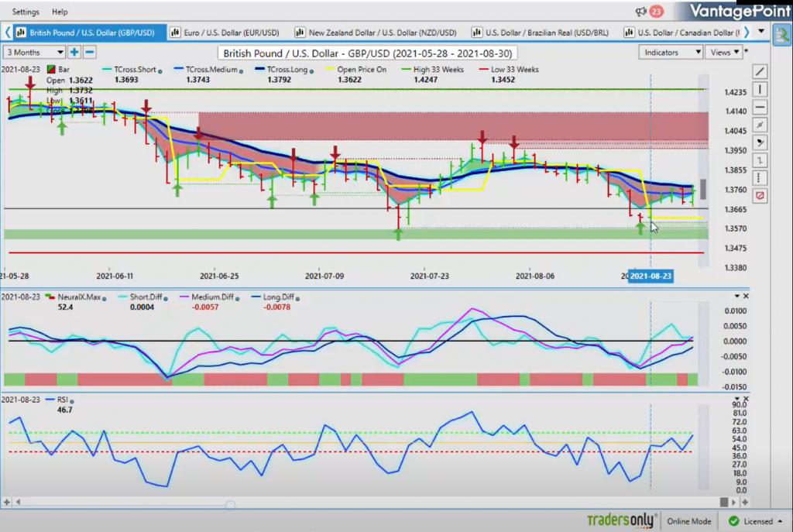Viewport: 793px width, 532px height.
Task: Close the NeuralX indicator panel
Action: (x=746, y=296)
